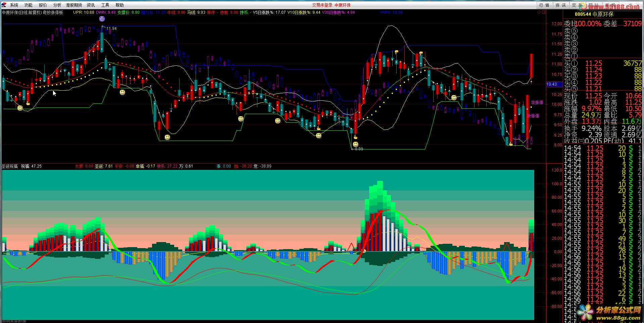Click the V30日涨跌%: 4.94 value
The width and height of the screenshot is (644, 323).
[x=338, y=12]
